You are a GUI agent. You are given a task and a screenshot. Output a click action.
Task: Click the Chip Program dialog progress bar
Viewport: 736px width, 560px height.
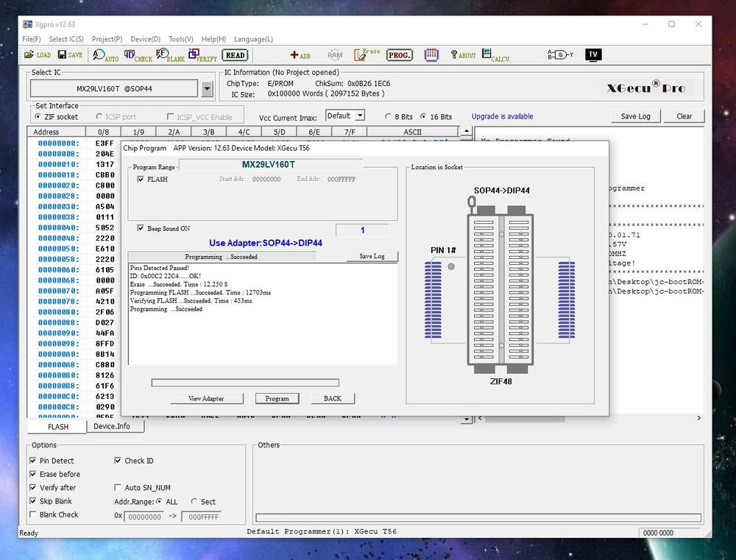click(x=245, y=383)
